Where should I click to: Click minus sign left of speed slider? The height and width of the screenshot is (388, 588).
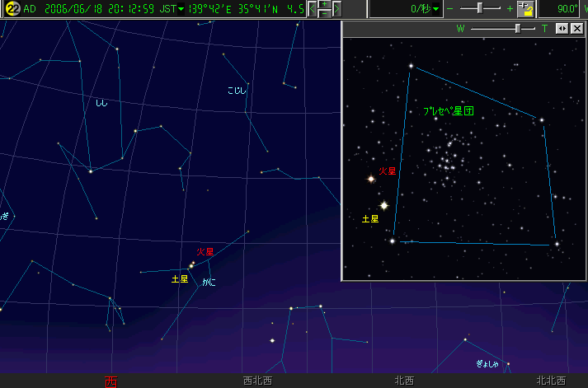(x=450, y=9)
